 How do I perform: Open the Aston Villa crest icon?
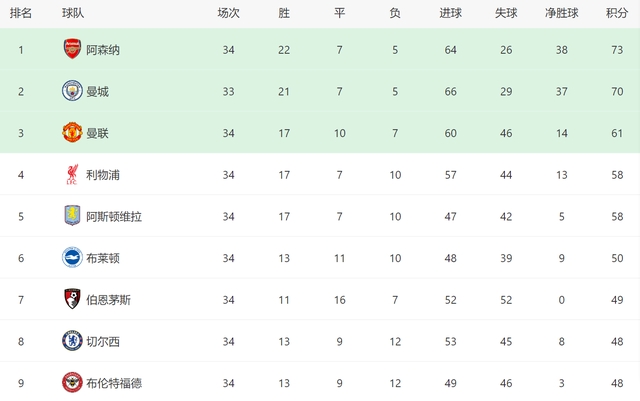pos(72,216)
